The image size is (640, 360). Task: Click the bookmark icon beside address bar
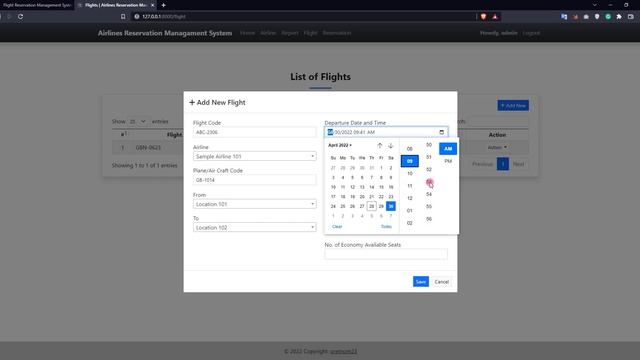point(123,17)
